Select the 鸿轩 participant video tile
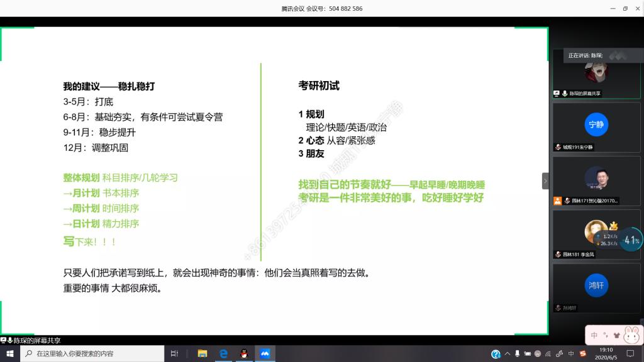 [596, 285]
